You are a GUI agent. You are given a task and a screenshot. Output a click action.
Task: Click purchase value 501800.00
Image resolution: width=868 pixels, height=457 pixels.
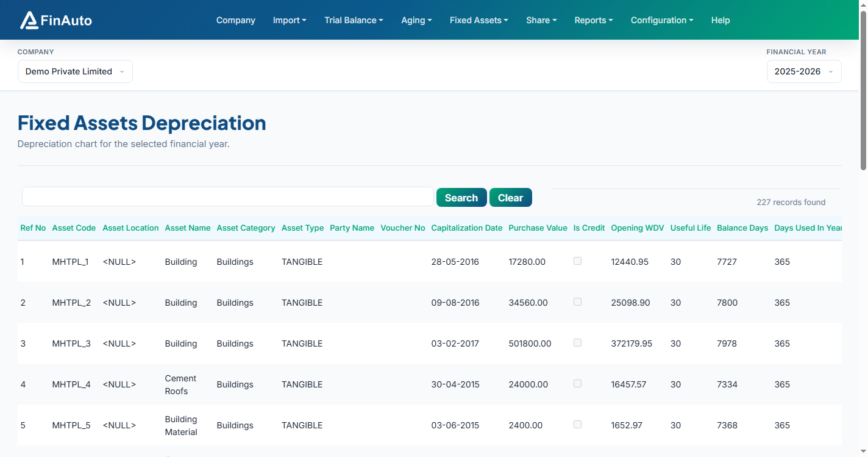point(530,344)
